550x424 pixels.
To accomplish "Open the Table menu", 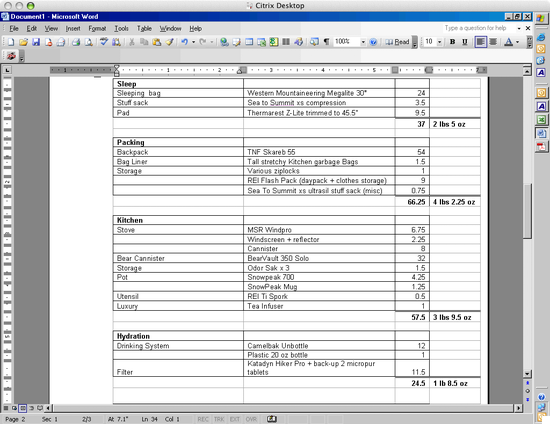I will tap(144, 28).
